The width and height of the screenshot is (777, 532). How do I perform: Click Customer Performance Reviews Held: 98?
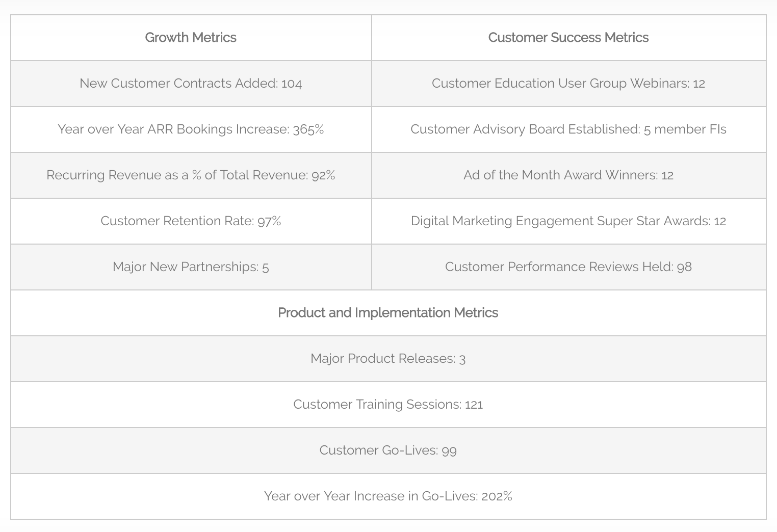[x=568, y=267]
